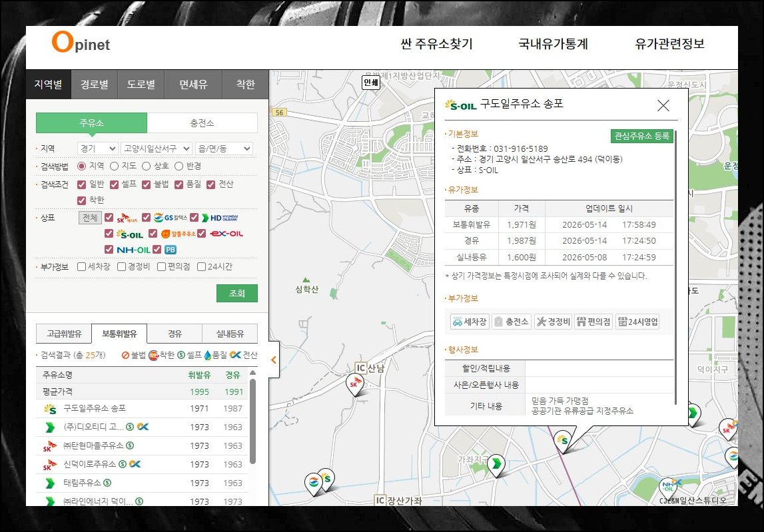Switch results to 고급휘발유 tab

[x=64, y=334]
